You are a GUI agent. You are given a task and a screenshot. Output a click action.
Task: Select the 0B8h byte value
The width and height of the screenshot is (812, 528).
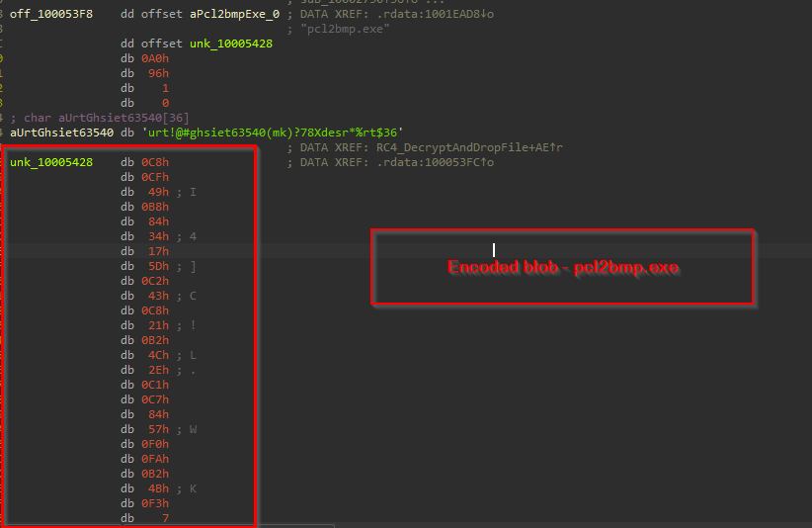tap(155, 208)
